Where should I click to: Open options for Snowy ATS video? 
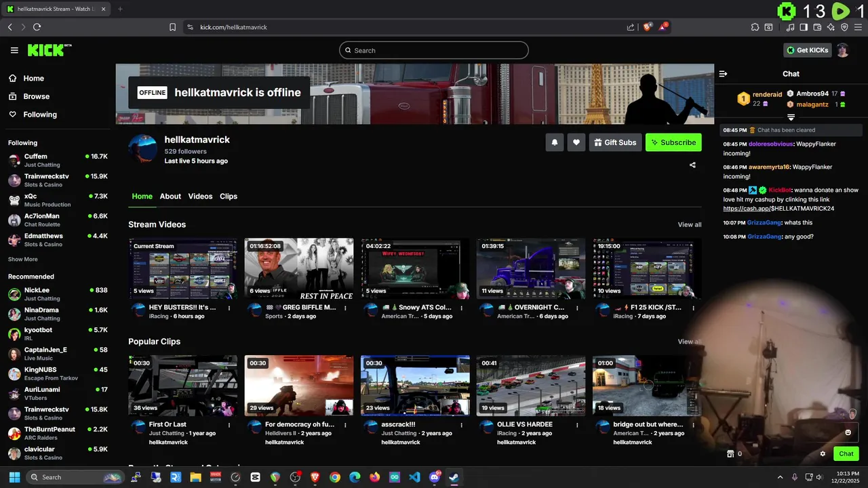[461, 308]
